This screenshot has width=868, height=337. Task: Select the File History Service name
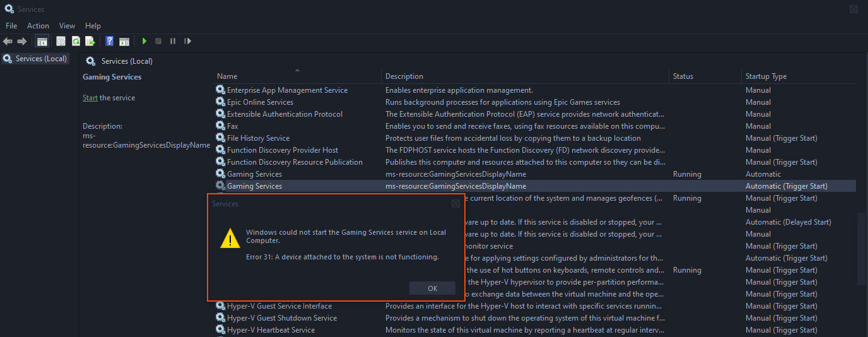tap(258, 138)
